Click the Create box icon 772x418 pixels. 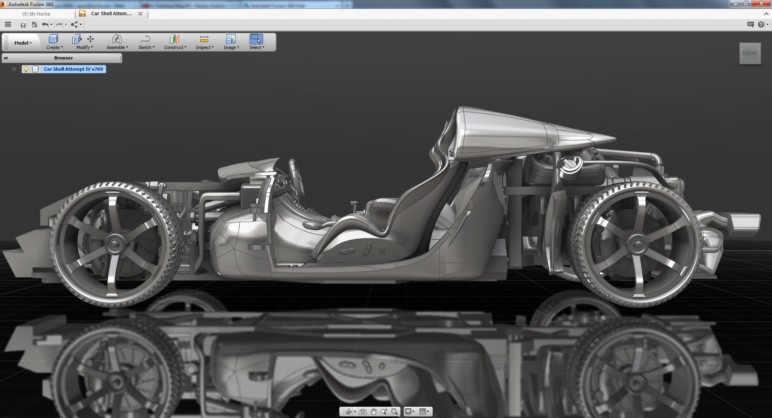pyautogui.click(x=53, y=39)
